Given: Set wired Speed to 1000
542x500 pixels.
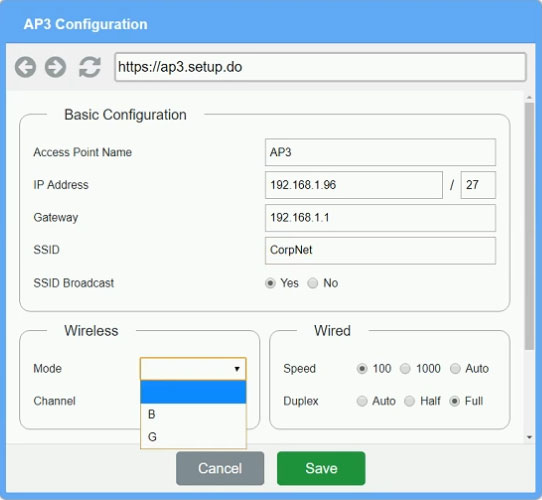Looking at the screenshot, I should [405, 369].
